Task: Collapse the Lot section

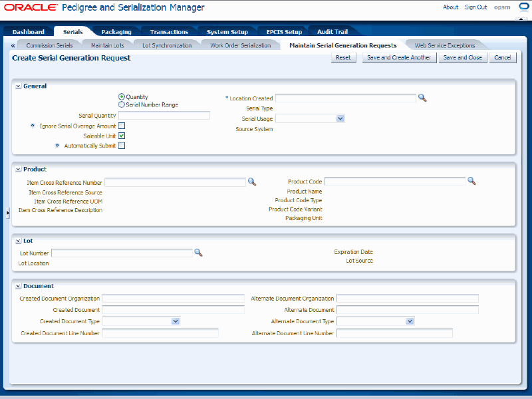Action: pos(19,241)
